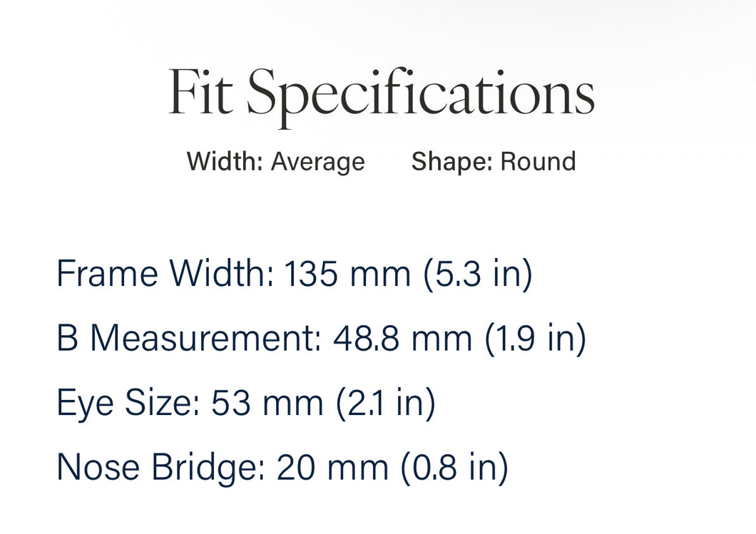Click the Fit Specifications heading
This screenshot has width=756, height=534.
(x=381, y=96)
